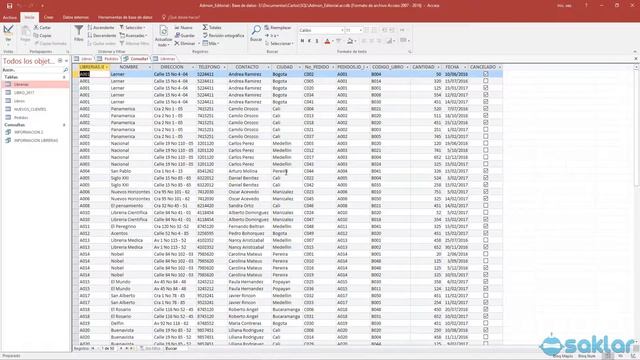Click Quitar orden in the ribbon
The width and height of the screenshot is (640, 360).
pyautogui.click(x=102, y=43)
